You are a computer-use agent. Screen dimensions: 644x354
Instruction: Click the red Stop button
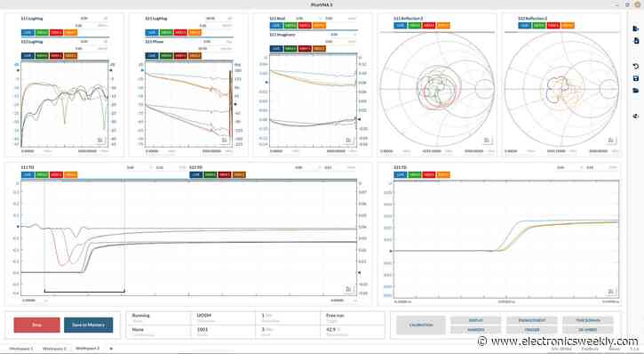pyautogui.click(x=36, y=325)
